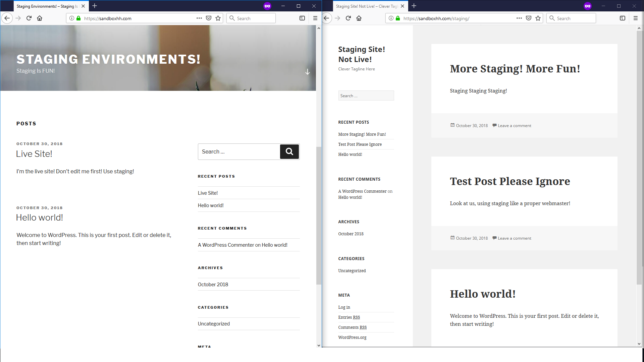
Task: Open new tab in right browser window
Action: click(x=414, y=6)
